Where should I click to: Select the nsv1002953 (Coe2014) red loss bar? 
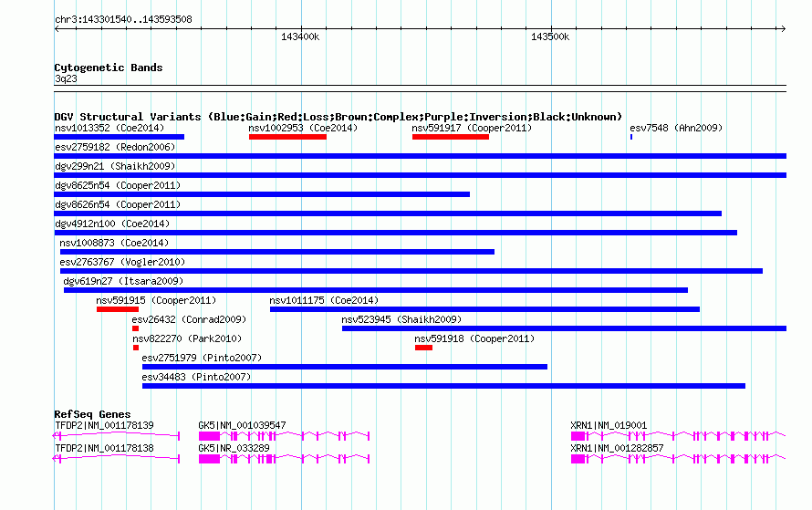287,137
